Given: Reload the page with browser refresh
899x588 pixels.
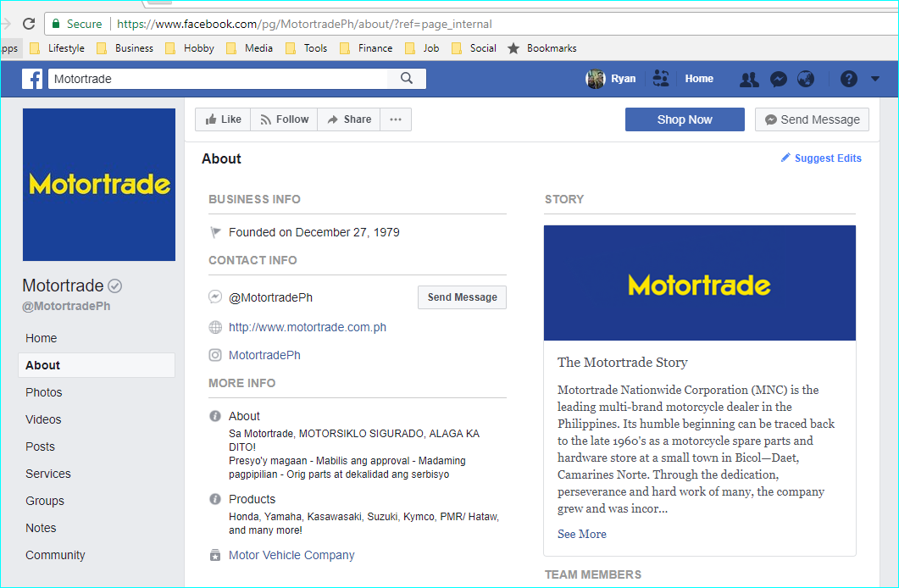Looking at the screenshot, I should [29, 24].
